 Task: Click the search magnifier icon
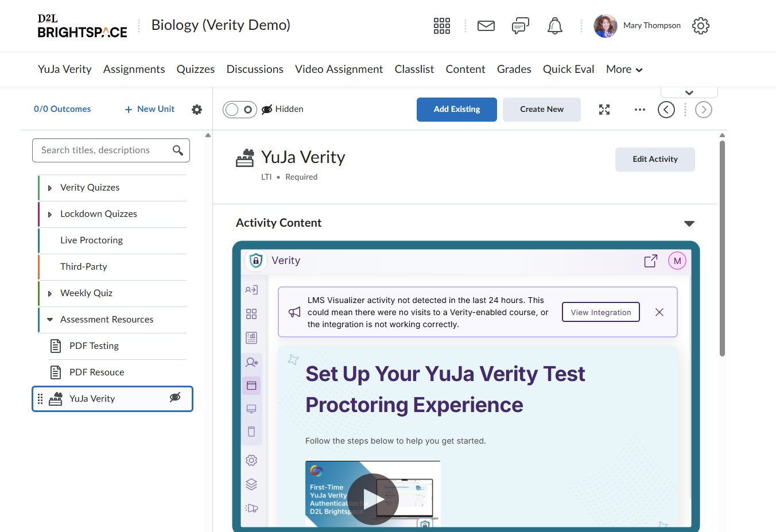[x=178, y=150]
